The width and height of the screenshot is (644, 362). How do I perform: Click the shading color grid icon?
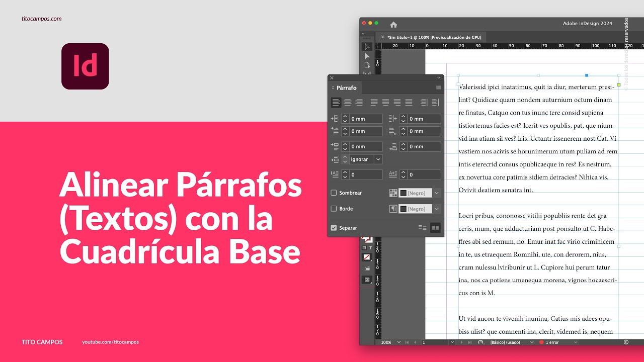[393, 193]
